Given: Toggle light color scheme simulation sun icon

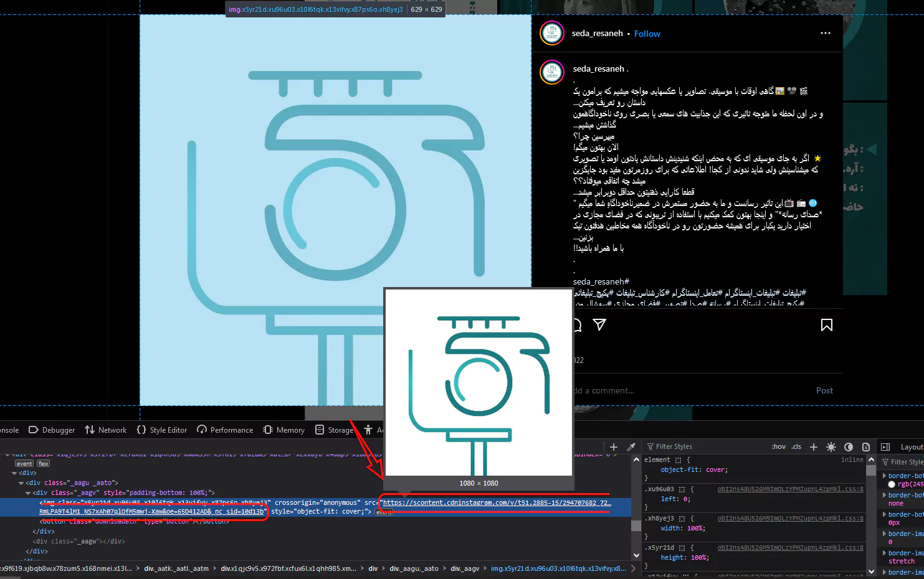Looking at the screenshot, I should (831, 447).
